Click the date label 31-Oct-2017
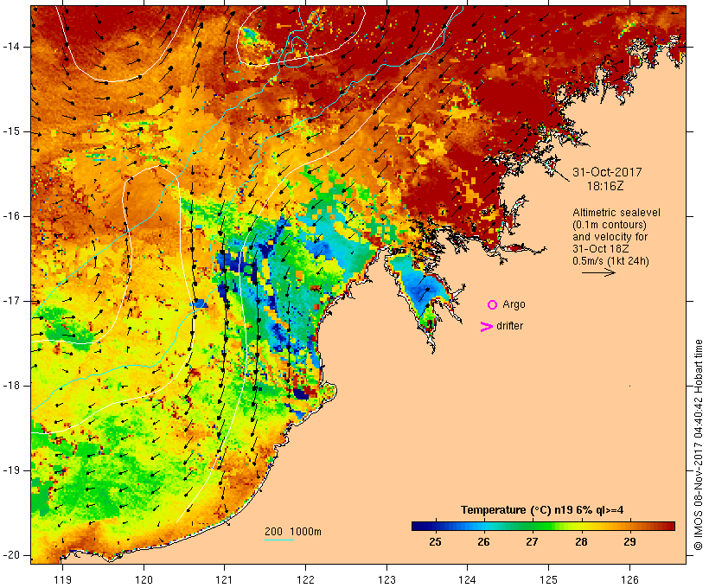 [x=607, y=172]
